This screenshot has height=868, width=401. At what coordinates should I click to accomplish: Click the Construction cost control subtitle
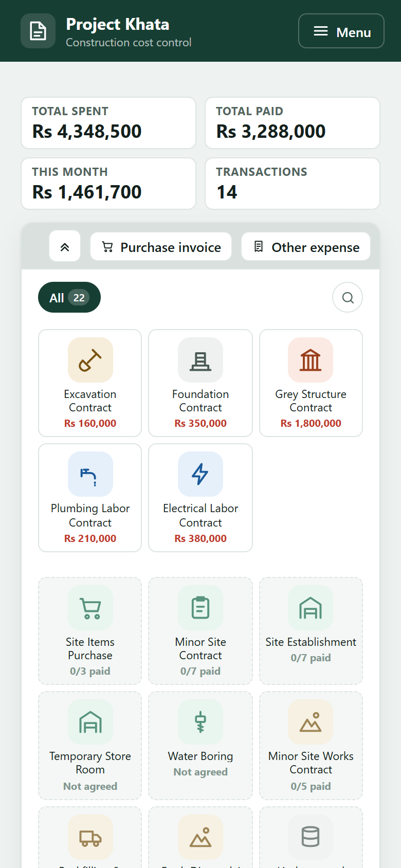pos(129,42)
